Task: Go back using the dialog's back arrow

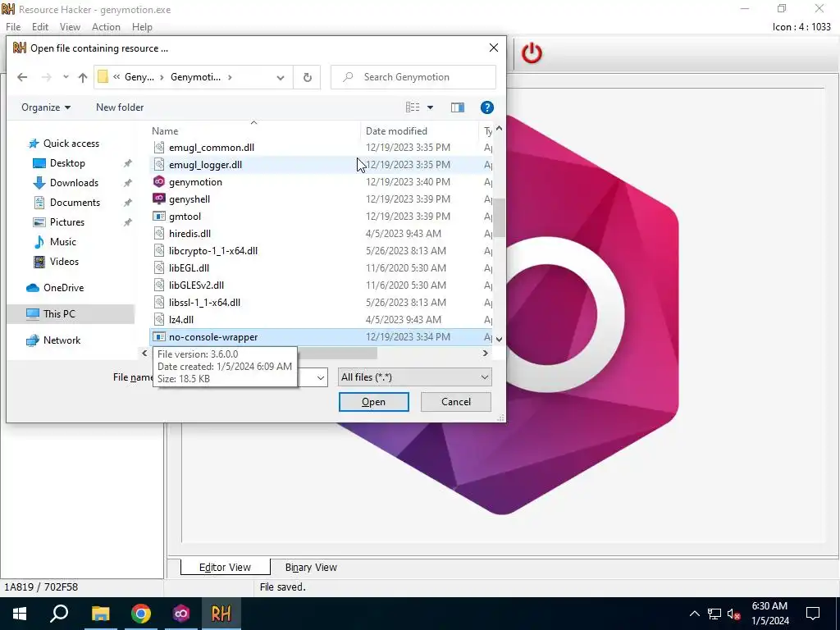Action: [x=22, y=77]
